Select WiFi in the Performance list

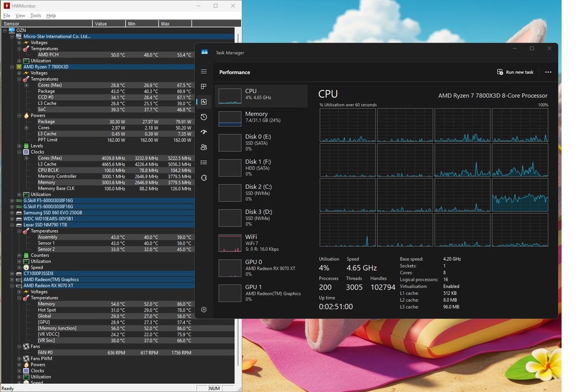tap(262, 243)
